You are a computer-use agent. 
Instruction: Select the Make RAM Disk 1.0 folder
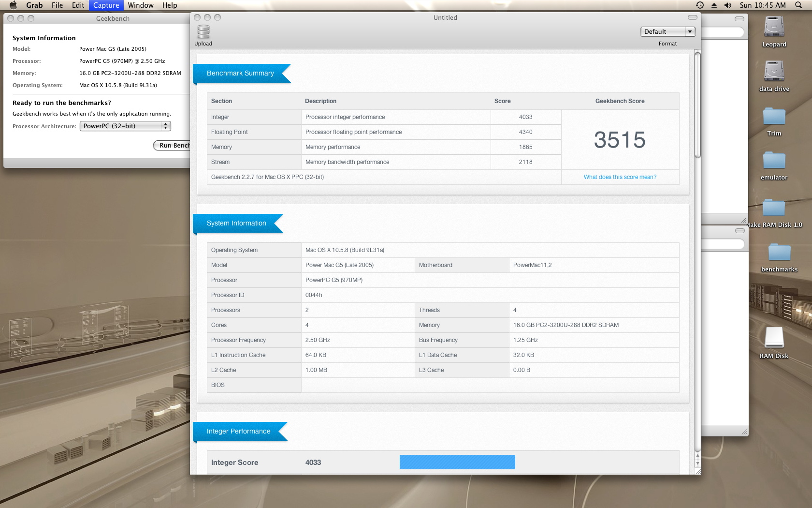pos(774,208)
